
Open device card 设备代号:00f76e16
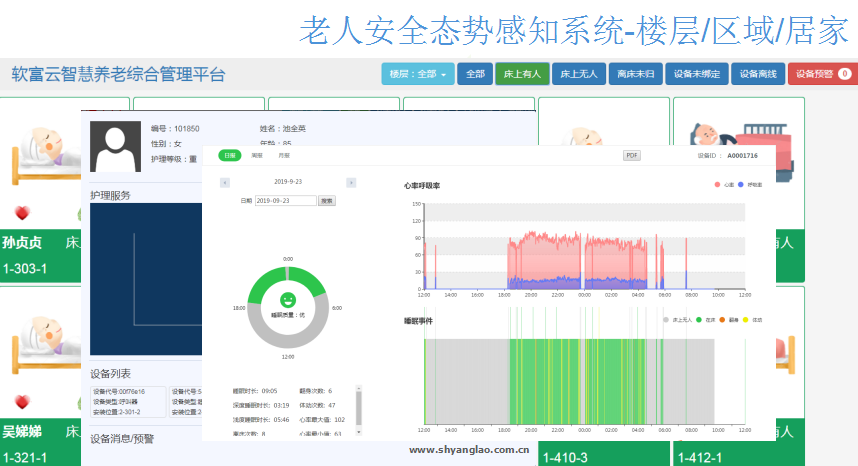128,402
